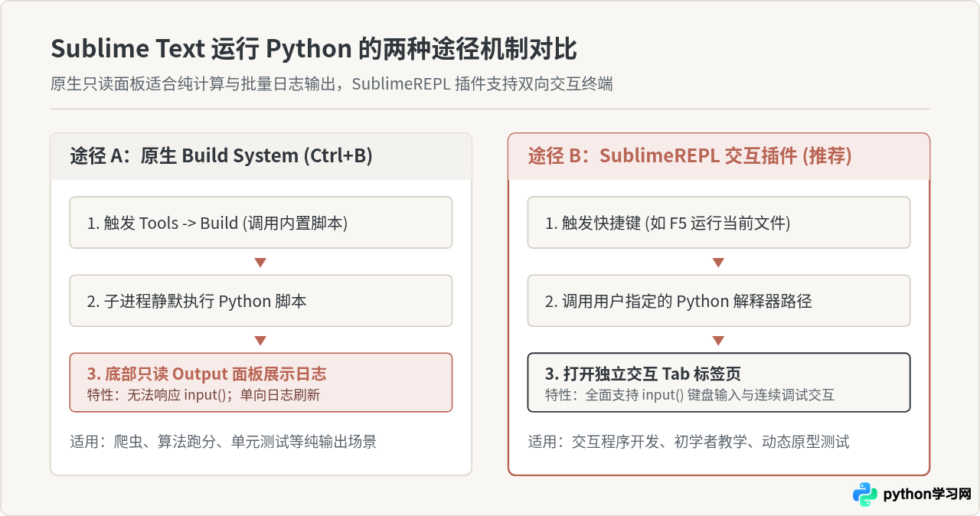The image size is (980, 516).
Task: Click the python学习网 label
Action: pyautogui.click(x=927, y=495)
